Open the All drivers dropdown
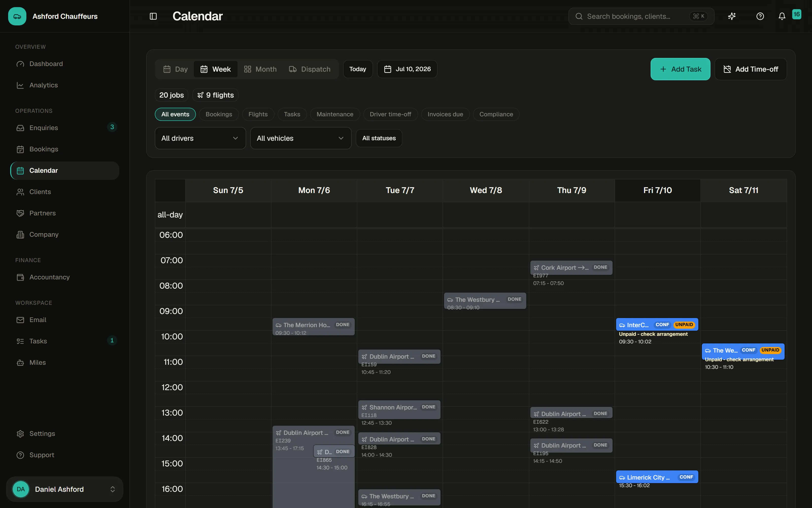 point(200,138)
